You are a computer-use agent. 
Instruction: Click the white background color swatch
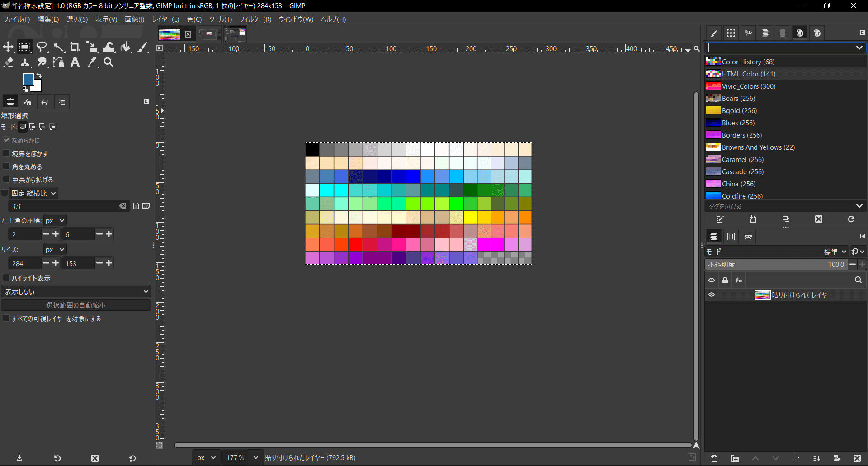[38, 87]
